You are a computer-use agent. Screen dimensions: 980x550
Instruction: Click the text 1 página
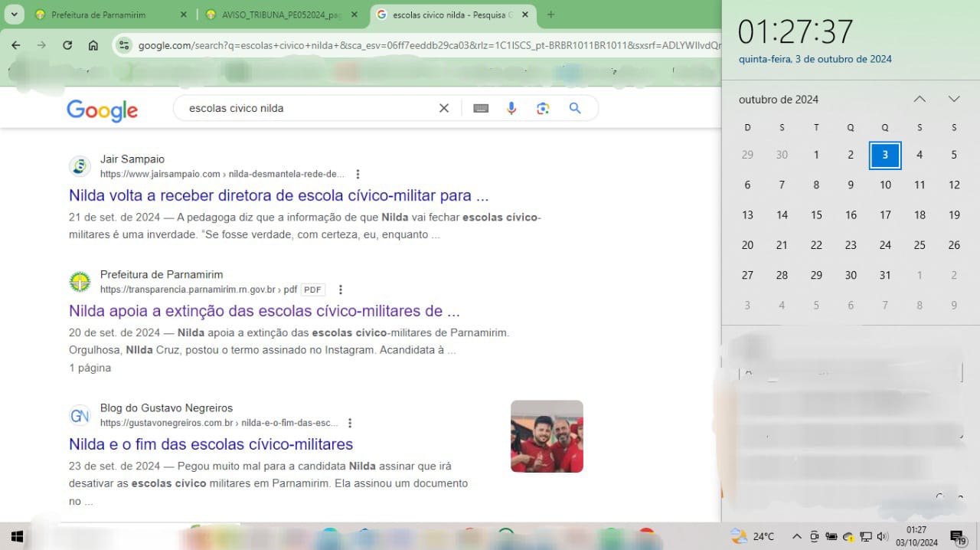tap(90, 368)
